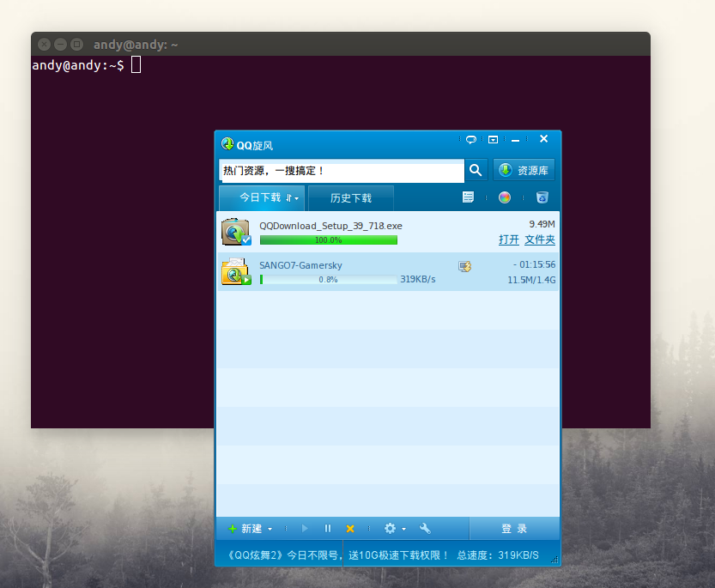Click the 0.8% progress bar of SANGO7-Gamersky
Viewport: 715px width, 588px height.
pyautogui.click(x=328, y=279)
